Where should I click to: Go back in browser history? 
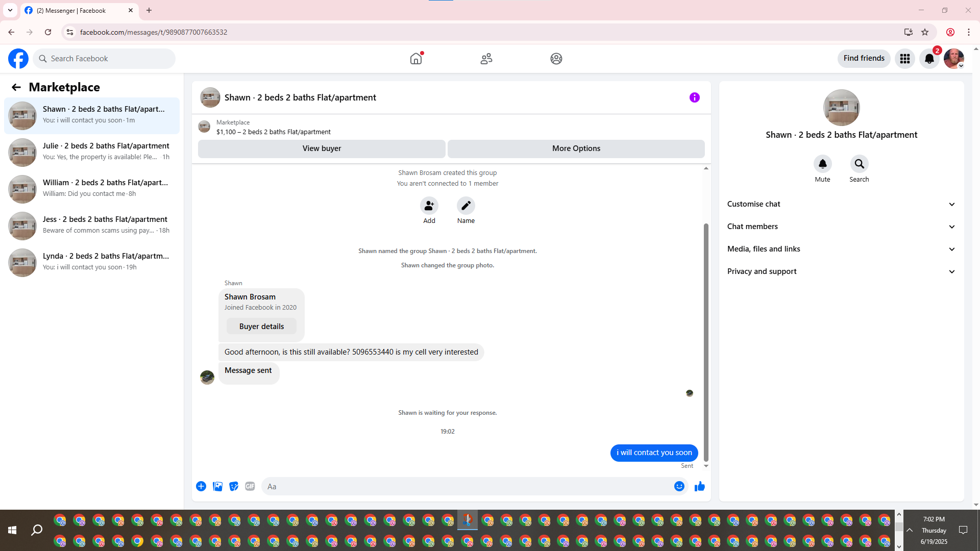point(11,32)
